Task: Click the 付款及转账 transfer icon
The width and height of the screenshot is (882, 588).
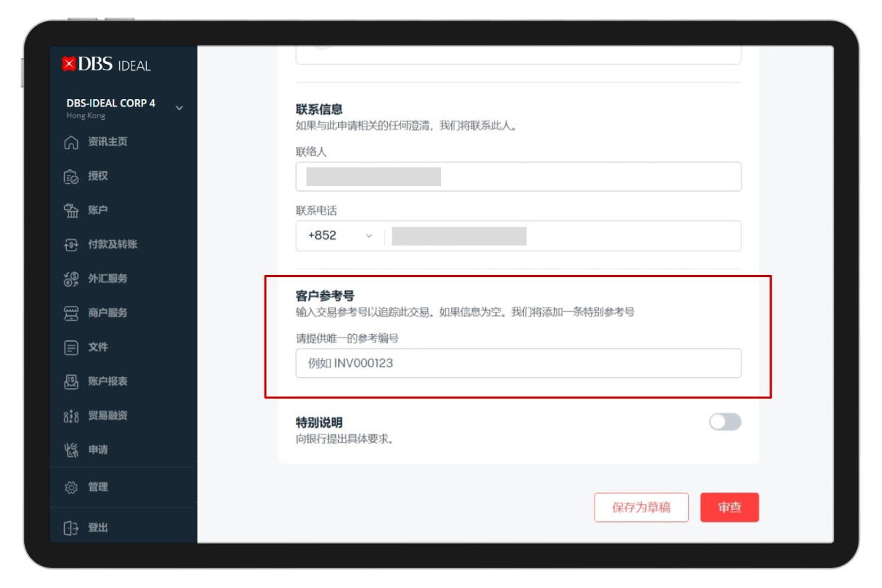Action: [x=71, y=245]
